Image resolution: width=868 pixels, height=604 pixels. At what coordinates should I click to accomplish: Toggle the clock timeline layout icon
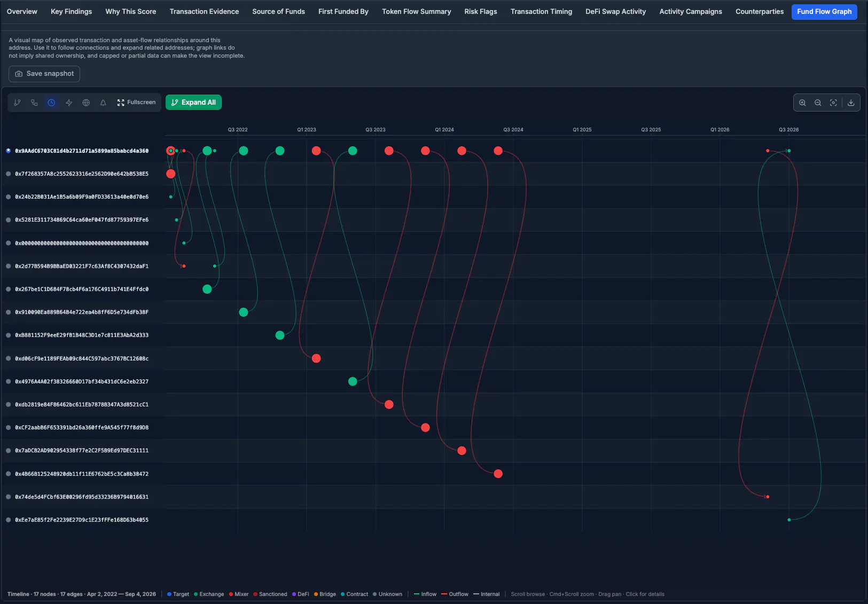pyautogui.click(x=51, y=103)
